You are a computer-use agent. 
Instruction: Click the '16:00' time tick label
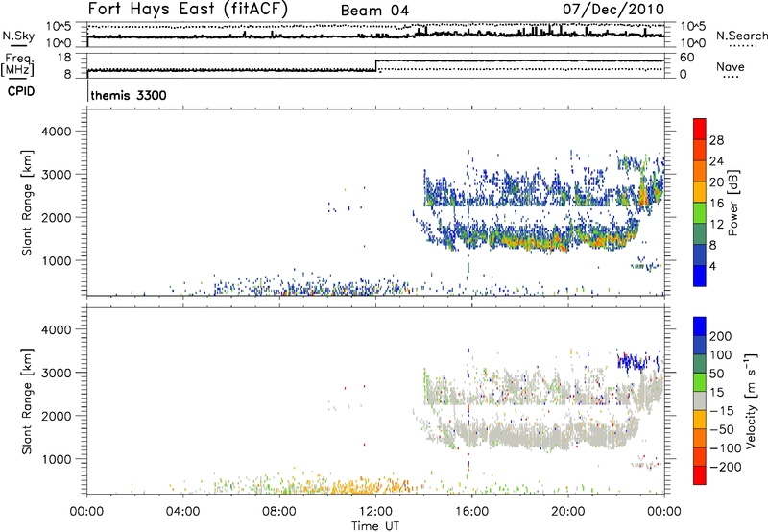coord(471,512)
